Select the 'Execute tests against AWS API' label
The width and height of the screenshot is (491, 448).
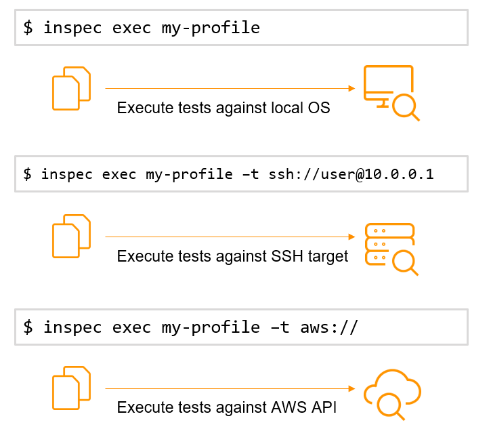tap(227, 407)
